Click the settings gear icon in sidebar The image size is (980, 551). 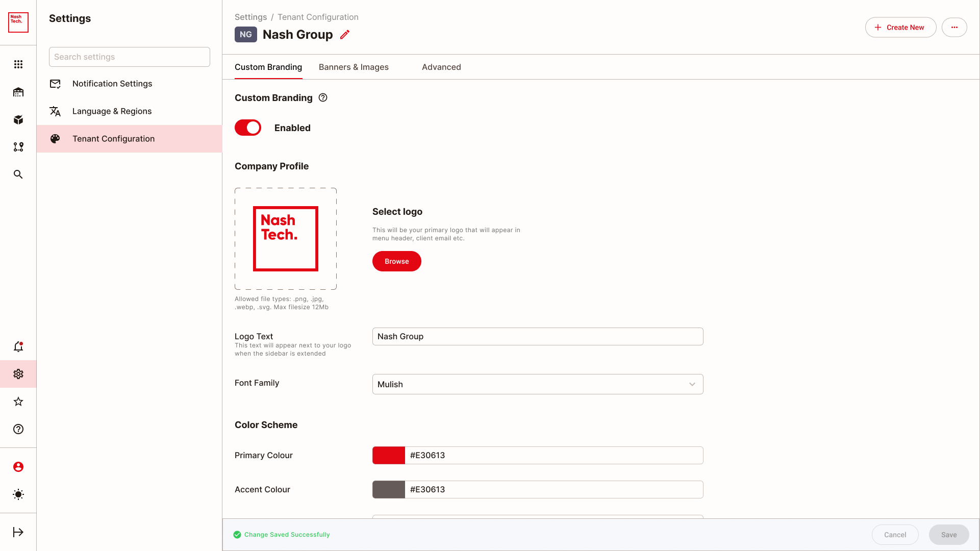(18, 374)
